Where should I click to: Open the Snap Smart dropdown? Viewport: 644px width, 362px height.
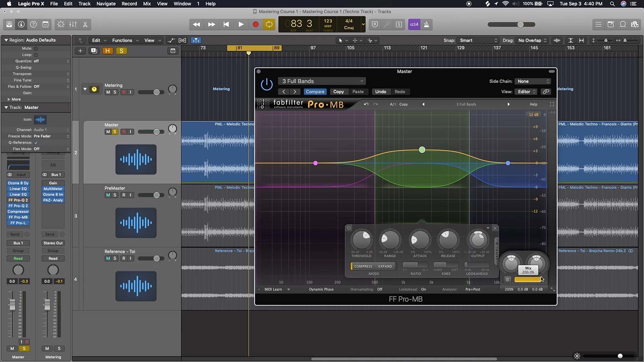point(478,40)
